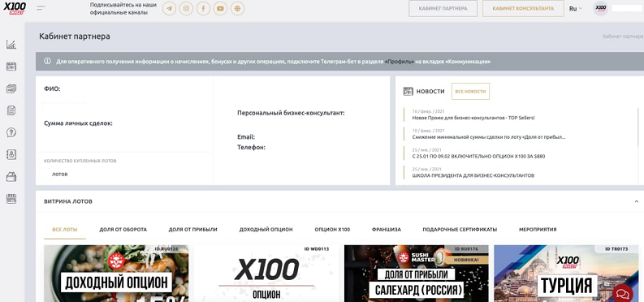Image resolution: width=644 pixels, height=302 pixels.
Task: Open news about TOP Sellers promo
Action: coord(473,118)
